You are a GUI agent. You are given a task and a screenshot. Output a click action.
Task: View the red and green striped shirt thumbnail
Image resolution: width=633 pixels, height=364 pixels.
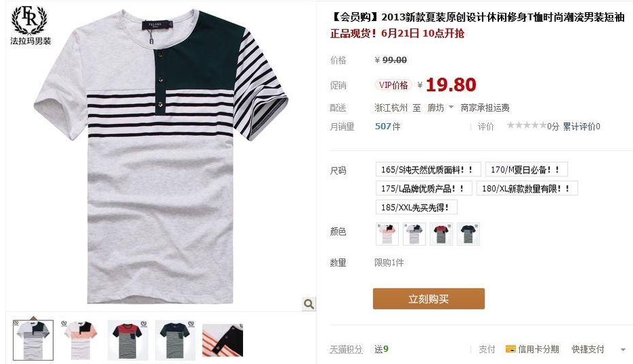pyautogui.click(x=127, y=340)
